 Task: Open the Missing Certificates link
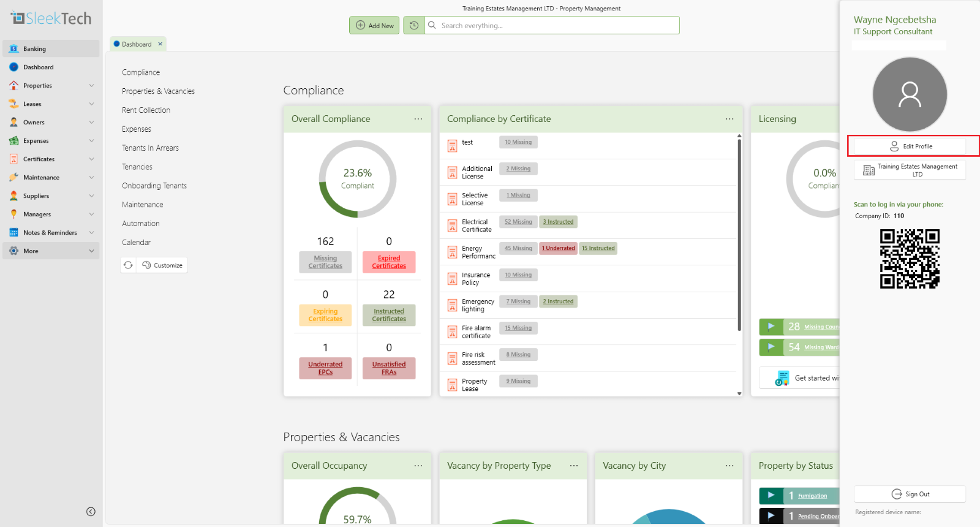[325, 262]
